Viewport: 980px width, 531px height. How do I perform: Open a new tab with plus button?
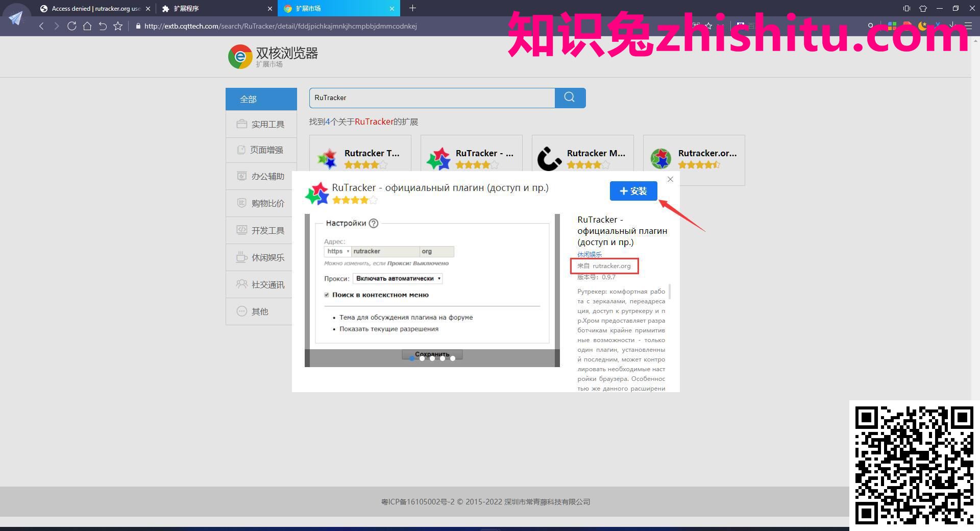412,8
